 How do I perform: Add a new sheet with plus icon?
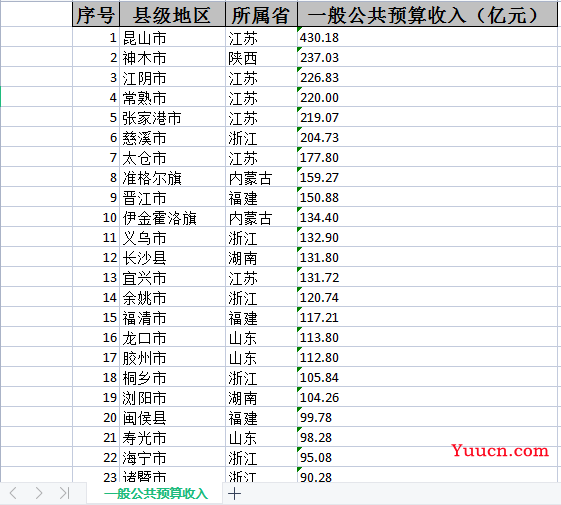235,494
